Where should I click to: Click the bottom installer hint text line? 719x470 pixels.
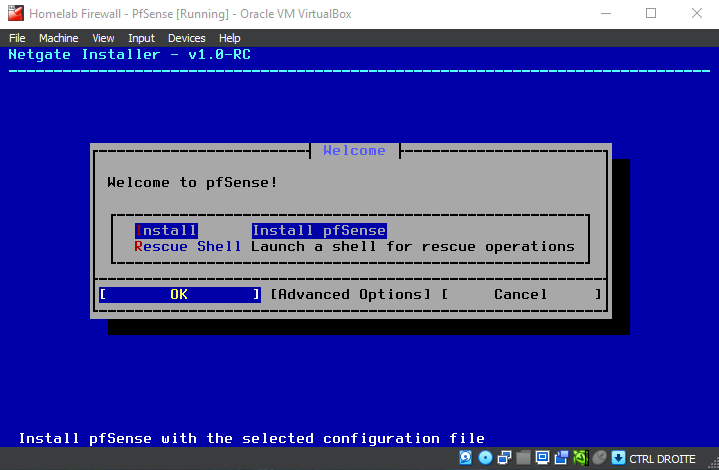pyautogui.click(x=251, y=438)
